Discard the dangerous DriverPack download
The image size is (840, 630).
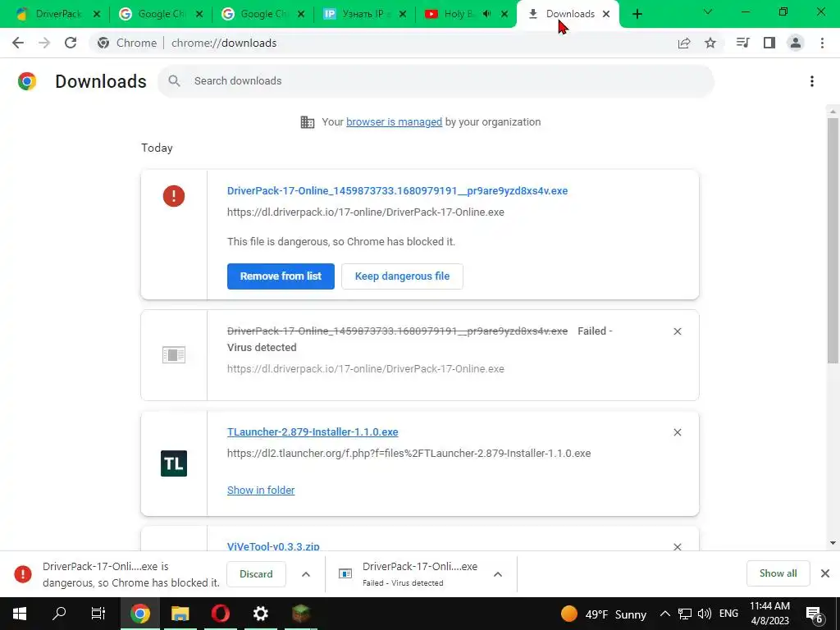(256, 574)
